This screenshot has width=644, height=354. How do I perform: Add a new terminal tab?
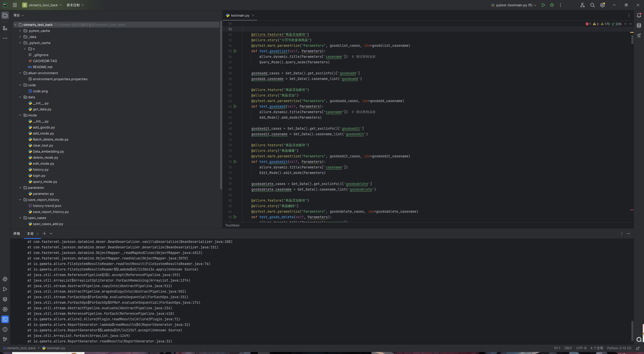point(44,234)
